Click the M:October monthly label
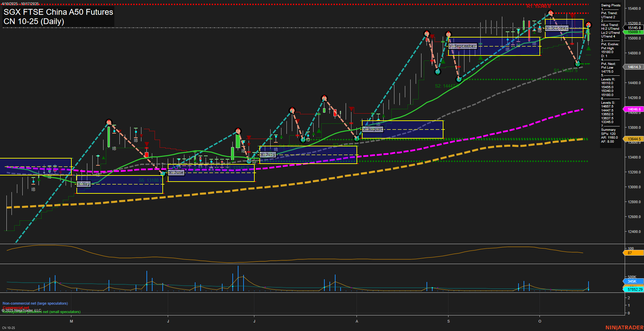 pos(557,28)
